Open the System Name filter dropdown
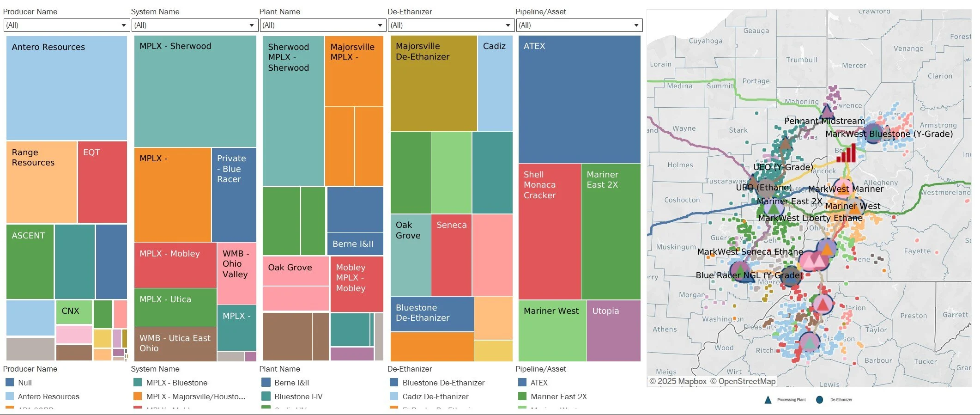980x415 pixels. pyautogui.click(x=194, y=25)
